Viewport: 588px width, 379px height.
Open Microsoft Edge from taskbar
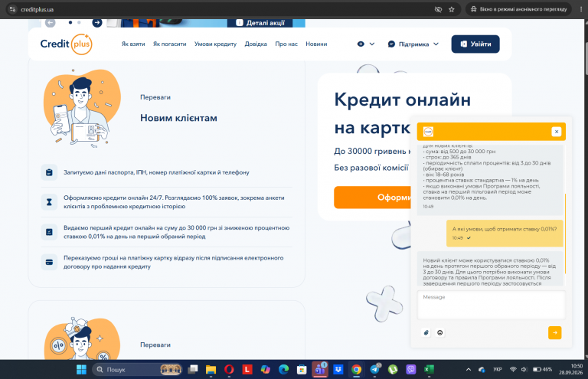[284, 370]
